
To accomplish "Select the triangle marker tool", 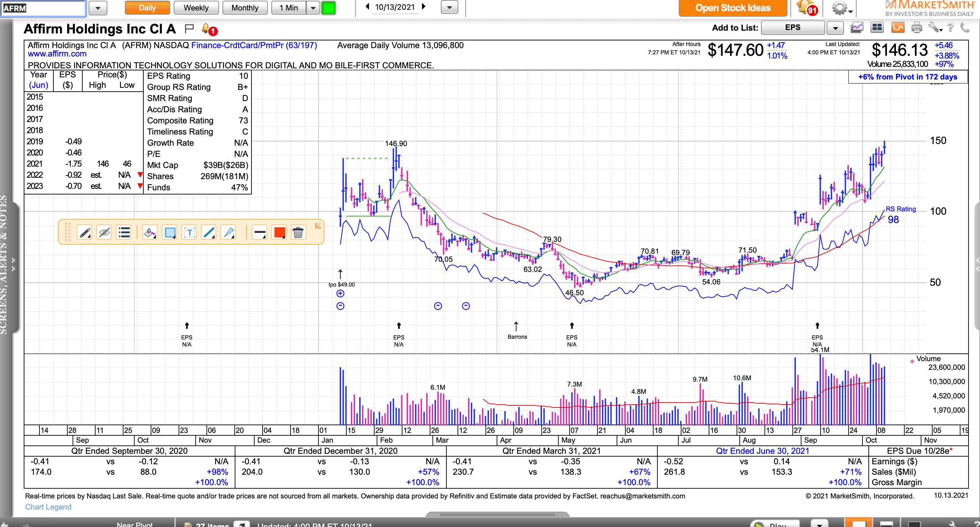I will 229,232.
